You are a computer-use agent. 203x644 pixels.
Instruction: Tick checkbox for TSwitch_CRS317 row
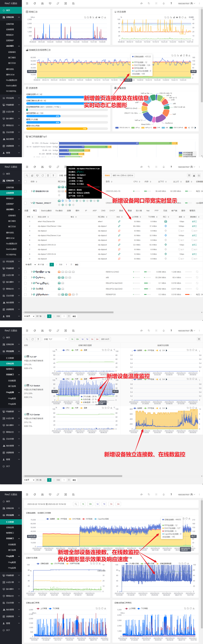coord(25,203)
